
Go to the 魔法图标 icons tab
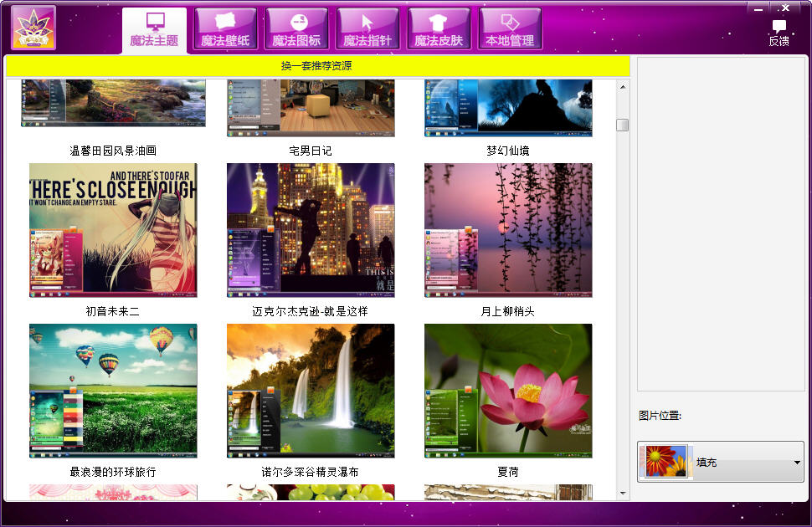point(296,29)
